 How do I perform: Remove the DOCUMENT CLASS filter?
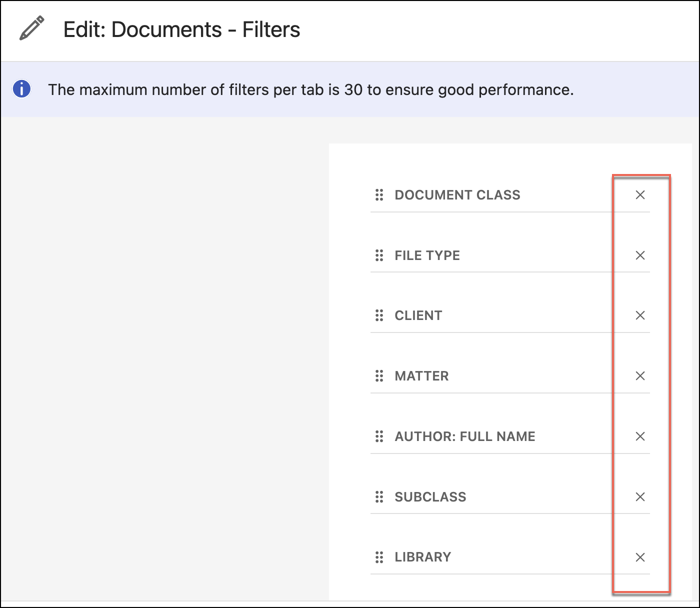coord(640,195)
